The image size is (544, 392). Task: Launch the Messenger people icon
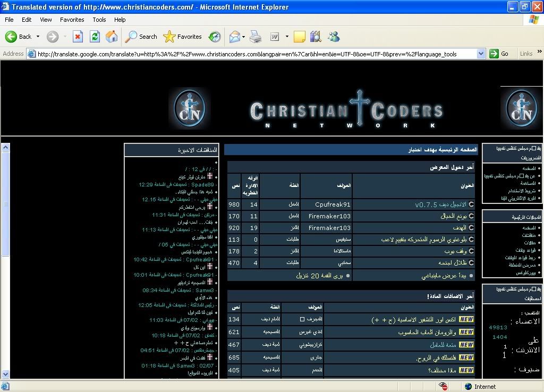point(334,37)
